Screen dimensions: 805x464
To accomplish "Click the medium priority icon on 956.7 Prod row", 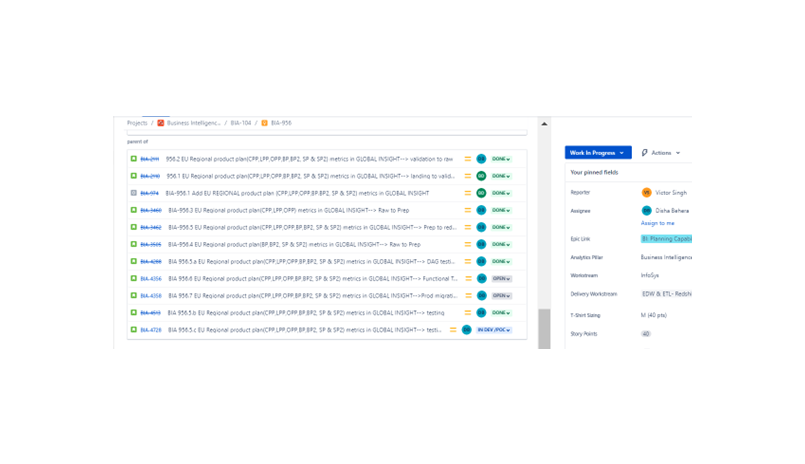I will 468,296.
